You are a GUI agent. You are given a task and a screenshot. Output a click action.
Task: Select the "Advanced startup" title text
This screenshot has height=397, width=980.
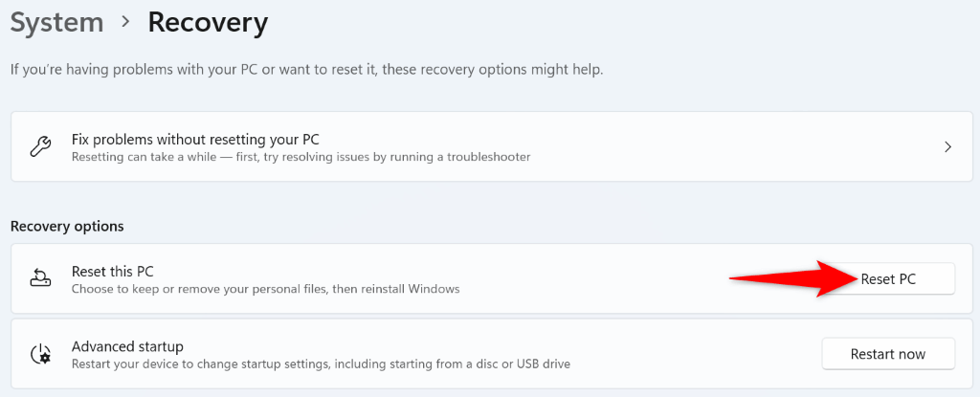click(x=127, y=345)
